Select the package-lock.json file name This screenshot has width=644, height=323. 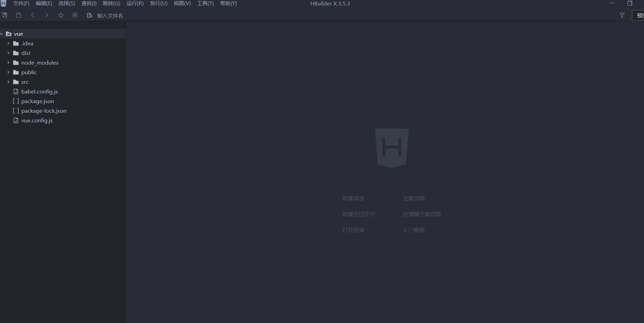click(x=44, y=111)
